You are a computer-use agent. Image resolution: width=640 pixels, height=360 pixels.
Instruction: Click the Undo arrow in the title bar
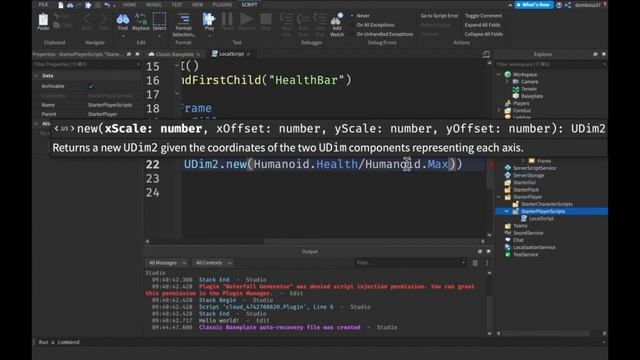point(107,5)
